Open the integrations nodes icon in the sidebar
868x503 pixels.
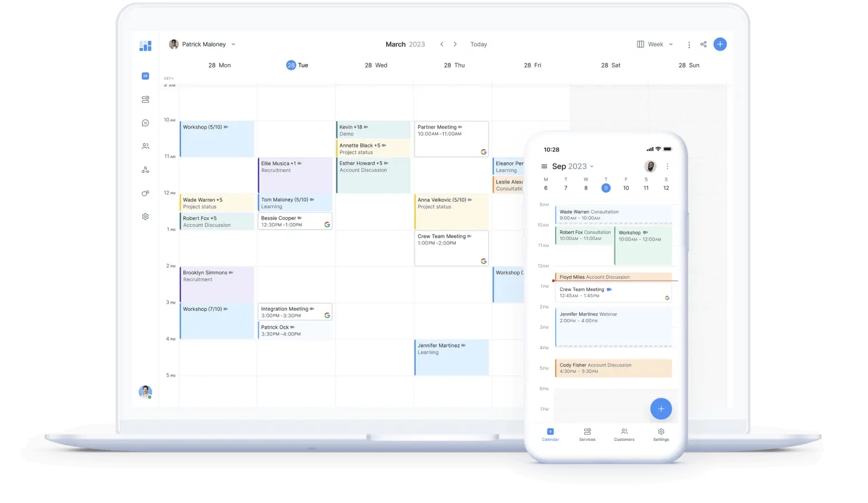[x=145, y=170]
